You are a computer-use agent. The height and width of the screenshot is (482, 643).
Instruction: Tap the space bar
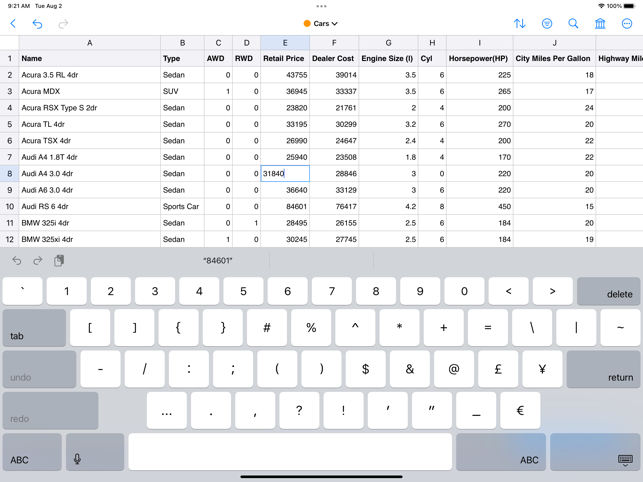290,452
